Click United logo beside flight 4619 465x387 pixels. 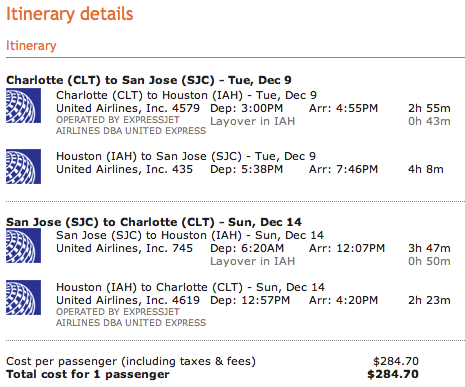[x=23, y=297]
